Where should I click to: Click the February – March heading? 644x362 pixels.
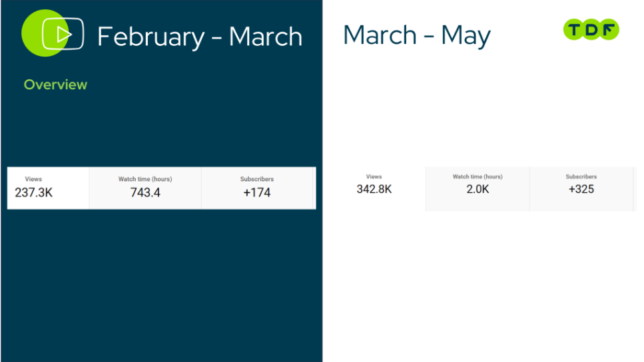point(200,37)
